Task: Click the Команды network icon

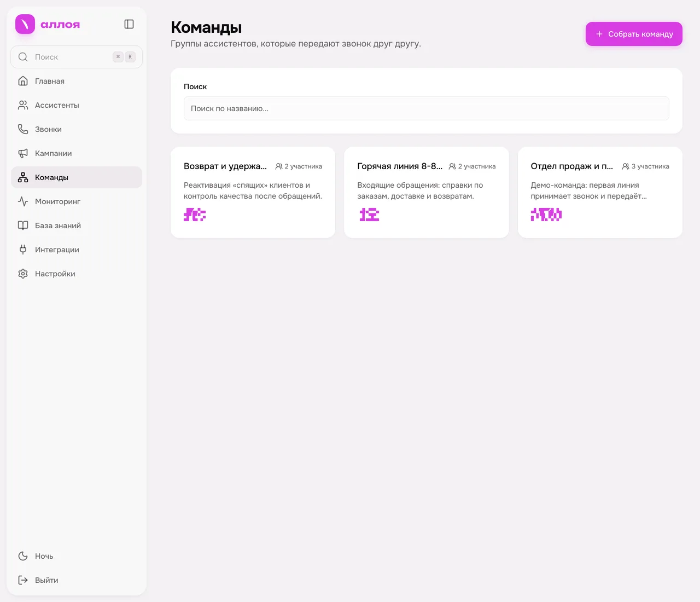Action: point(23,177)
